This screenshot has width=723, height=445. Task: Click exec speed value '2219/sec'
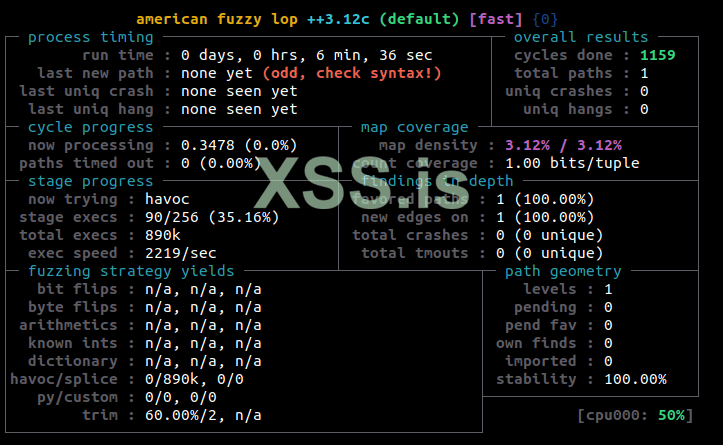pyautogui.click(x=180, y=253)
